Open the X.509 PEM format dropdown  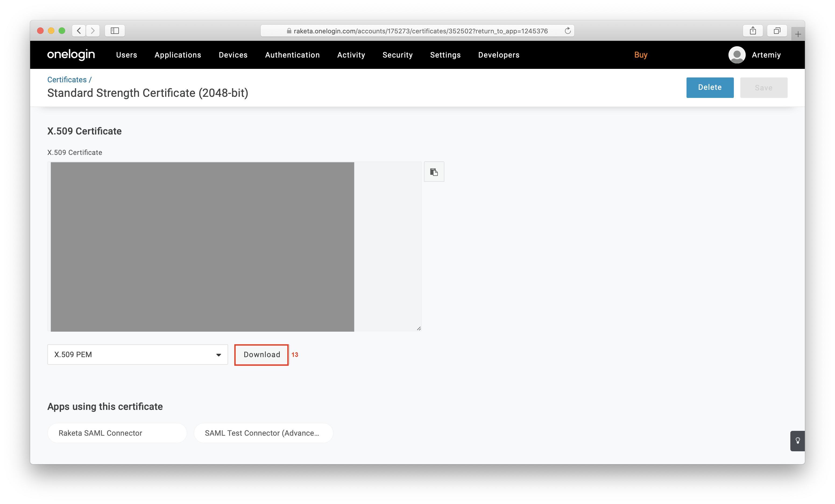tap(137, 354)
